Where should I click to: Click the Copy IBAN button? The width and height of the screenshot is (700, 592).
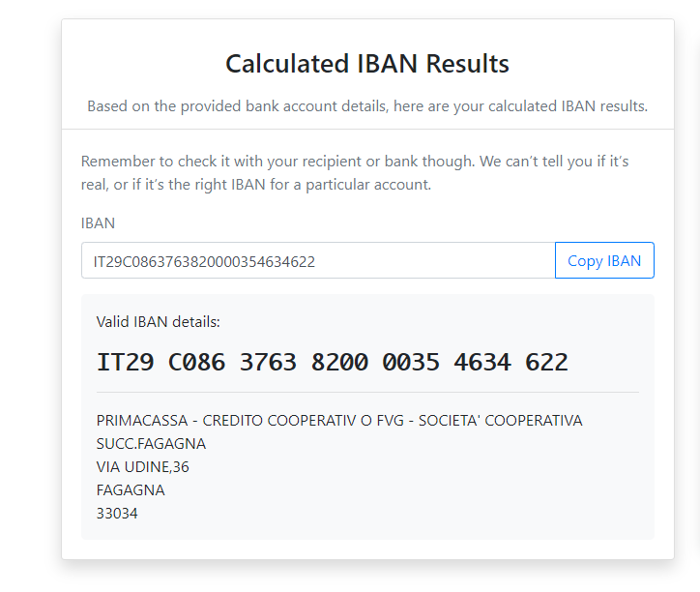point(604,260)
